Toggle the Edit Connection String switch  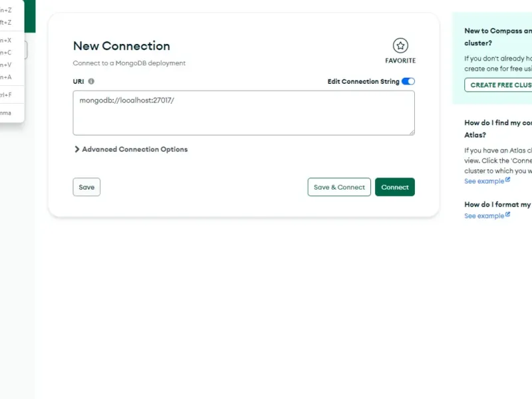click(x=408, y=81)
